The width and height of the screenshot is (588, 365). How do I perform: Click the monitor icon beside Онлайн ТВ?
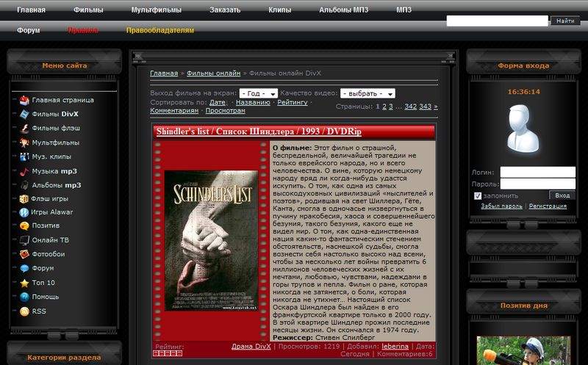click(24, 240)
